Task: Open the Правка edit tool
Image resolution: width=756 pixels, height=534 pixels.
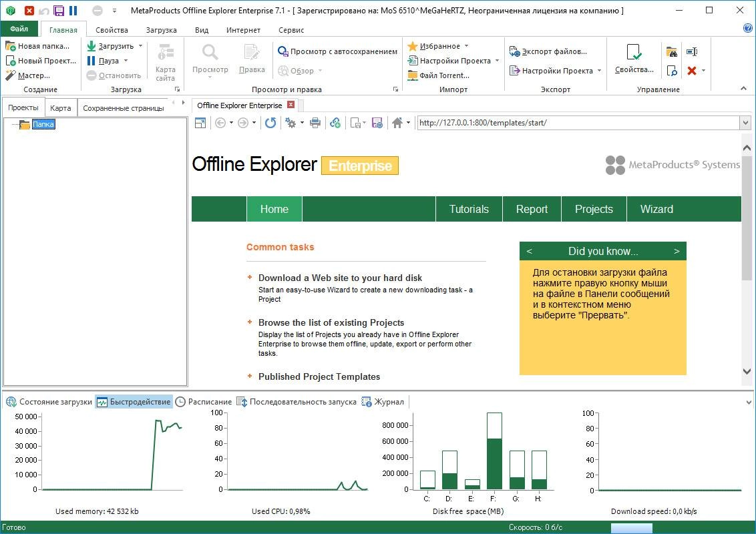Action: pos(252,59)
